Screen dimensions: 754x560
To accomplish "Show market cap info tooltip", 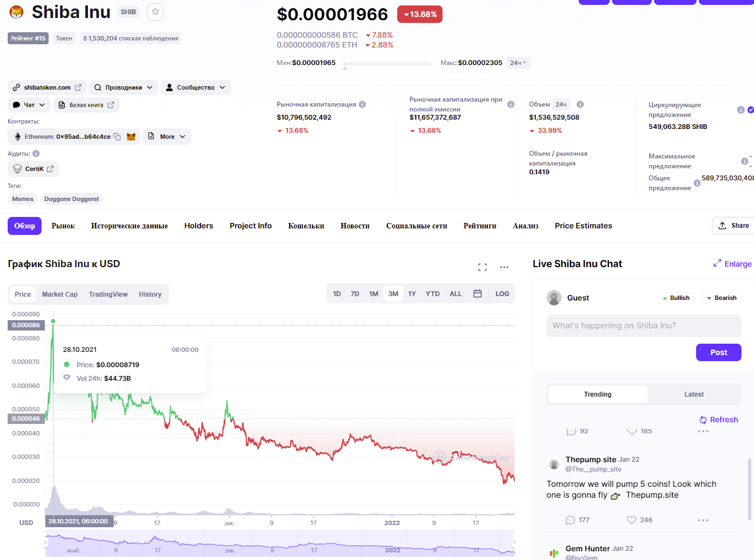I will [x=362, y=104].
